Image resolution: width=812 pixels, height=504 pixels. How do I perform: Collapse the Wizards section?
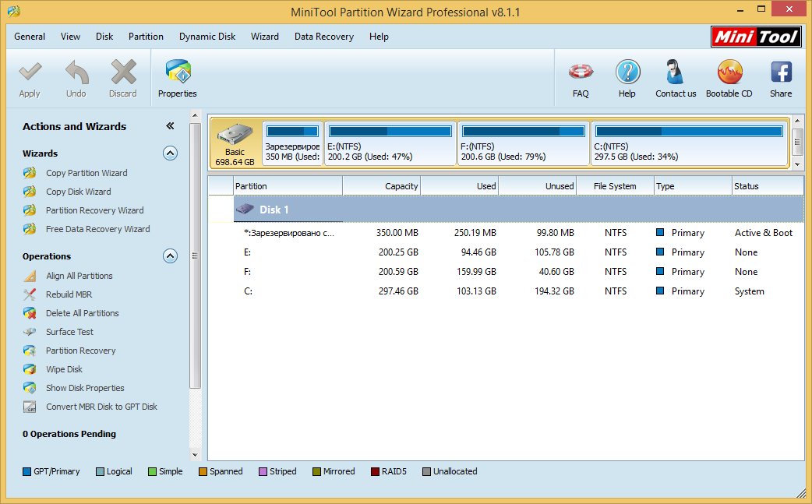click(x=171, y=153)
